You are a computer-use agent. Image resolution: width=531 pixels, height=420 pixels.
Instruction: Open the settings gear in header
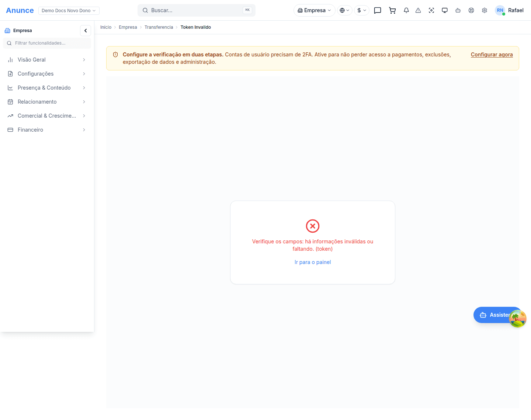coord(485,10)
